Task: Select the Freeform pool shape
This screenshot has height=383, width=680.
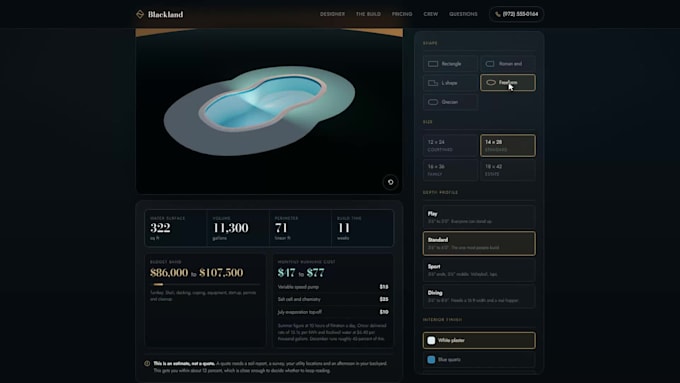Action: click(x=508, y=82)
